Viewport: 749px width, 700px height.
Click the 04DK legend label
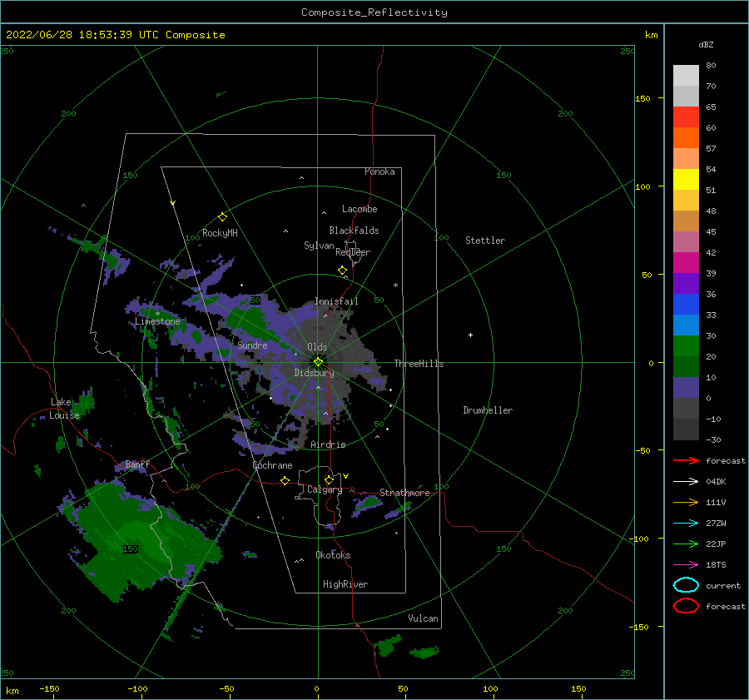click(716, 482)
